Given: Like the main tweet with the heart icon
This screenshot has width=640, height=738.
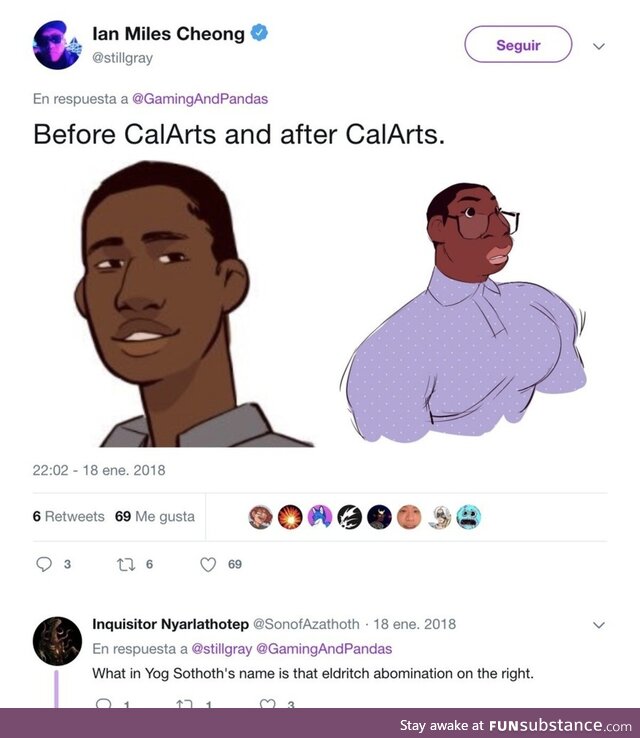Looking at the screenshot, I should (x=208, y=564).
